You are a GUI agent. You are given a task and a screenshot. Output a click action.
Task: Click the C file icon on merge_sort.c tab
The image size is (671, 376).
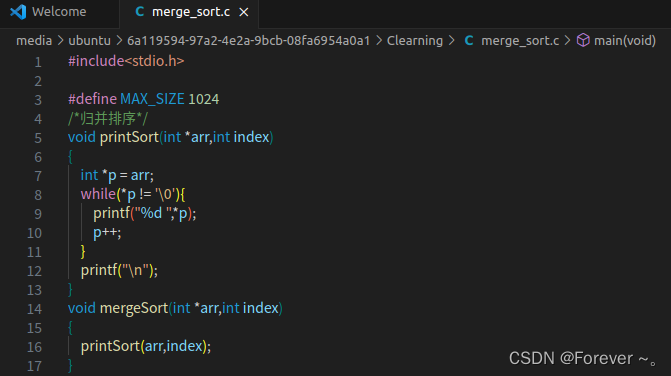pos(140,12)
